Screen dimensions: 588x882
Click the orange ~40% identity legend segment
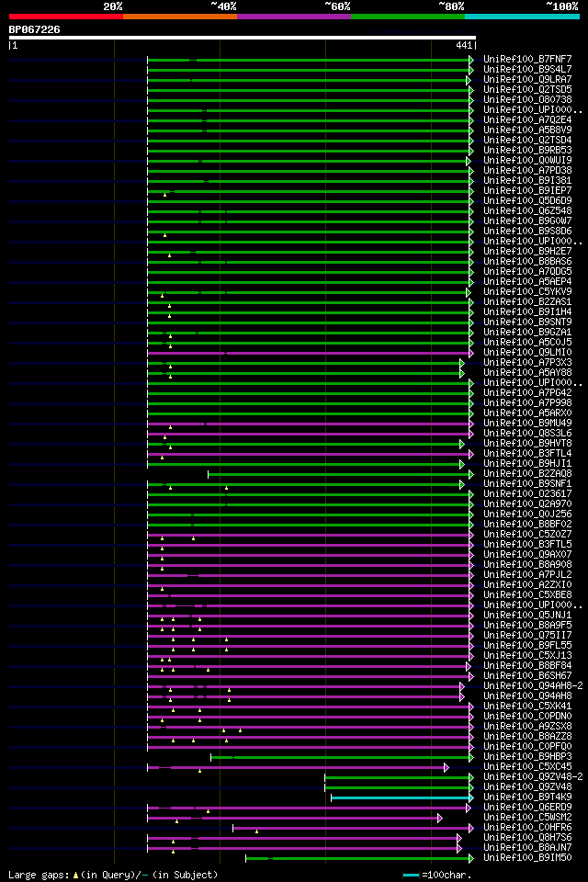(x=180, y=17)
